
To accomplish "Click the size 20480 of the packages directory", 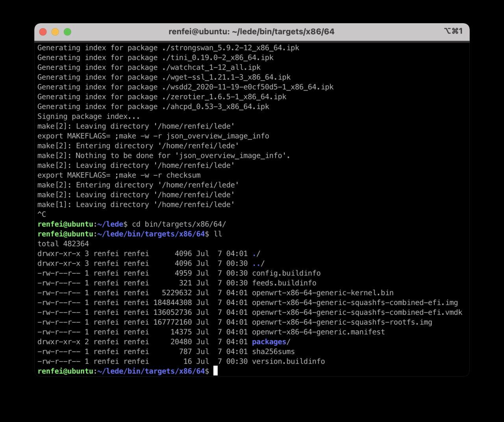I will (181, 342).
